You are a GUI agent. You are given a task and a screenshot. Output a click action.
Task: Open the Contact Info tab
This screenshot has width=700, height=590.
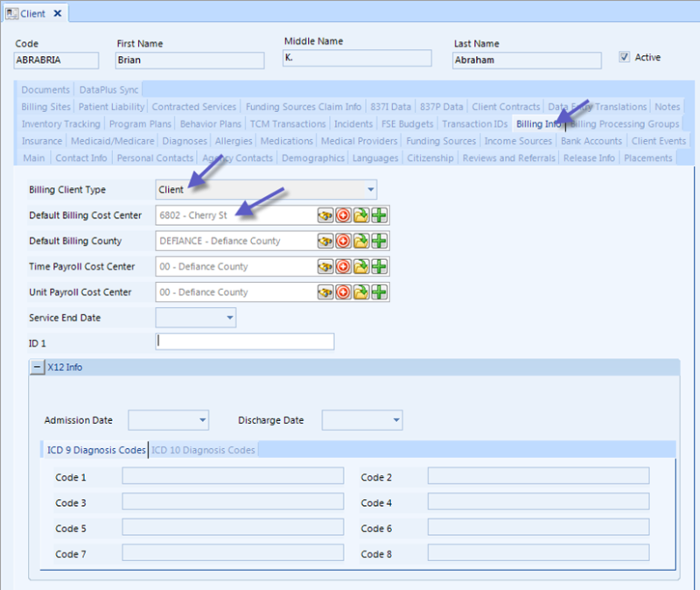pyautogui.click(x=81, y=158)
